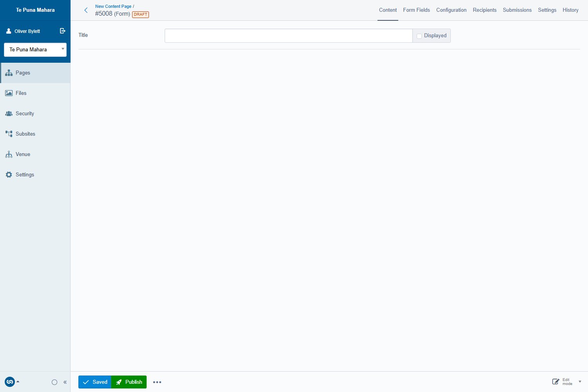Open the Security menu item

35,114
